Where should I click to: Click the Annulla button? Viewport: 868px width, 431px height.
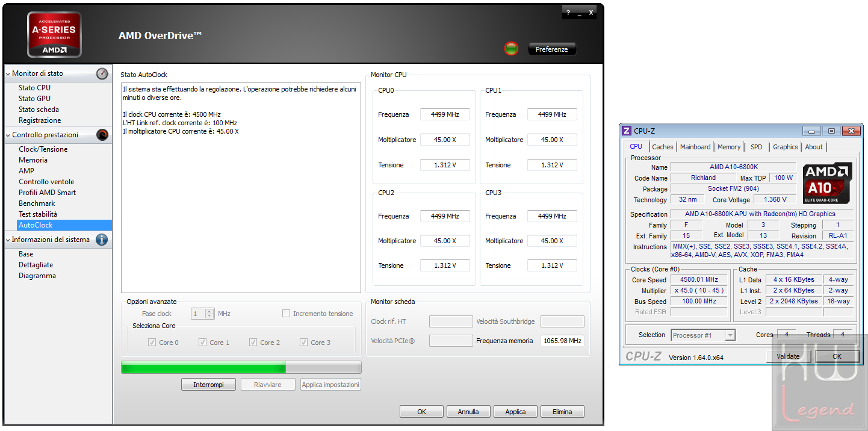pos(468,412)
